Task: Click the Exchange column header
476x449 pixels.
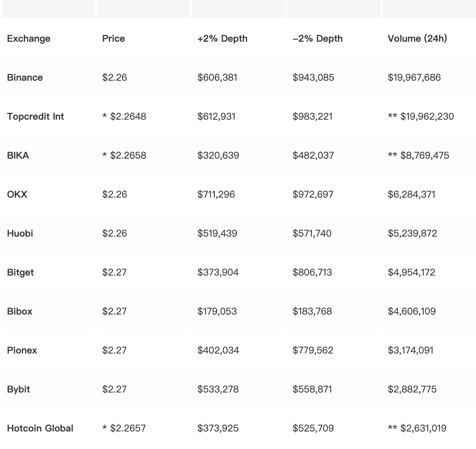Action: (28, 39)
